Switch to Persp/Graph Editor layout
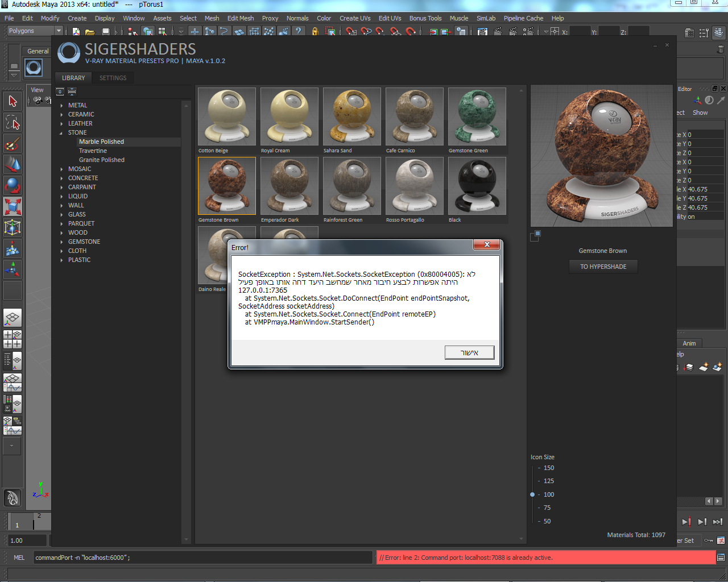Screen dimensions: 728x582 tap(13, 382)
